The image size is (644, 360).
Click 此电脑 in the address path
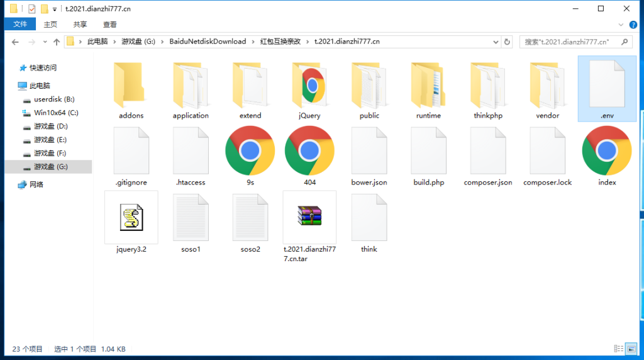[x=97, y=42]
